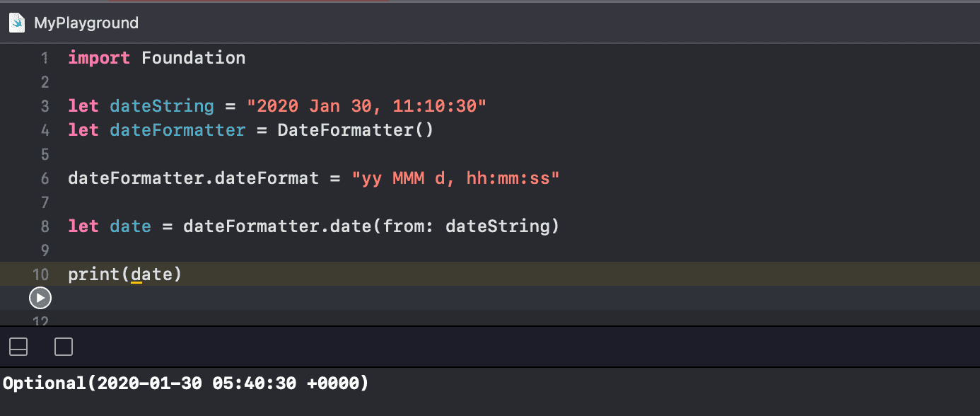The width and height of the screenshot is (980, 416).
Task: Select the MyPlayground title
Action: (86, 22)
